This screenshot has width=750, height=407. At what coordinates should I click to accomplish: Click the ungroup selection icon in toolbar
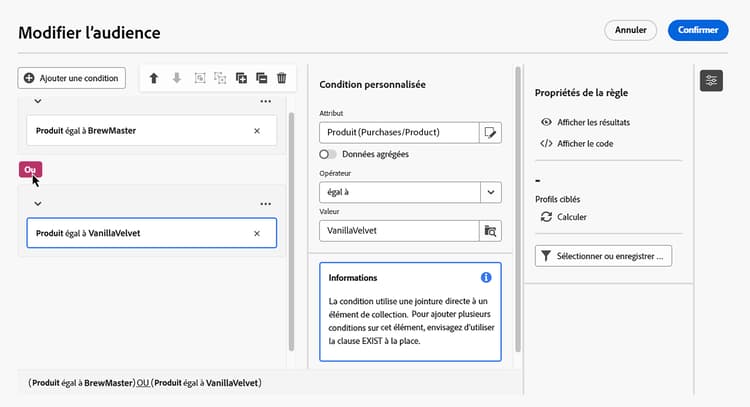point(220,77)
